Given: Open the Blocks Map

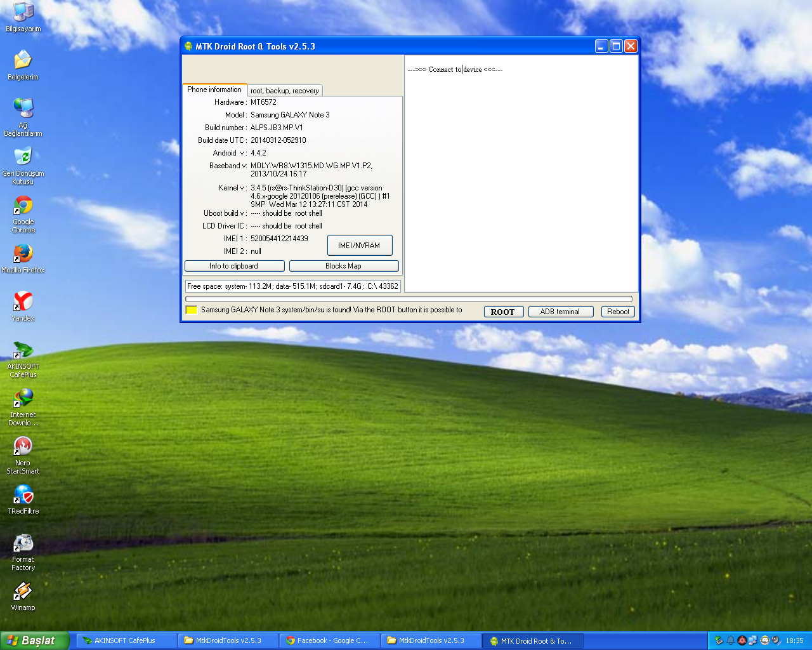Looking at the screenshot, I should (344, 266).
